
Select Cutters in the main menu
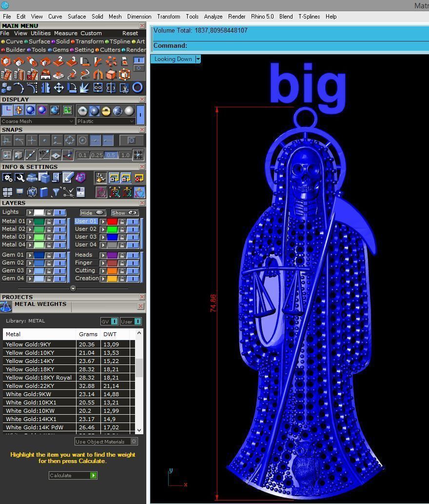[110, 50]
